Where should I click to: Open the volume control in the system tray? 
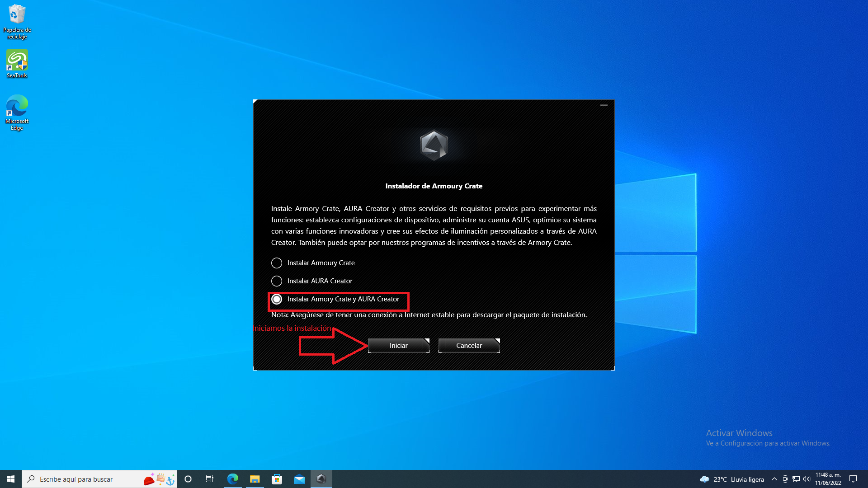click(x=807, y=479)
